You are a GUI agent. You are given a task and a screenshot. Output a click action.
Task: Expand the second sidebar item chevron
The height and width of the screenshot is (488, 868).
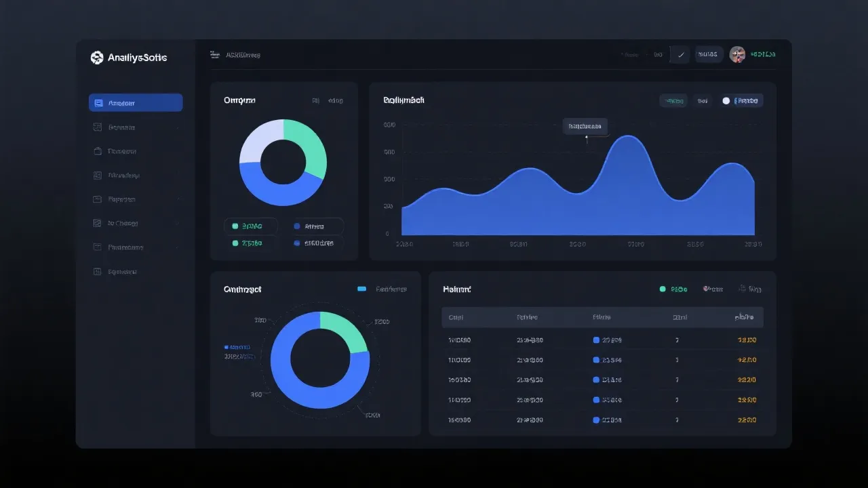pyautogui.click(x=178, y=127)
